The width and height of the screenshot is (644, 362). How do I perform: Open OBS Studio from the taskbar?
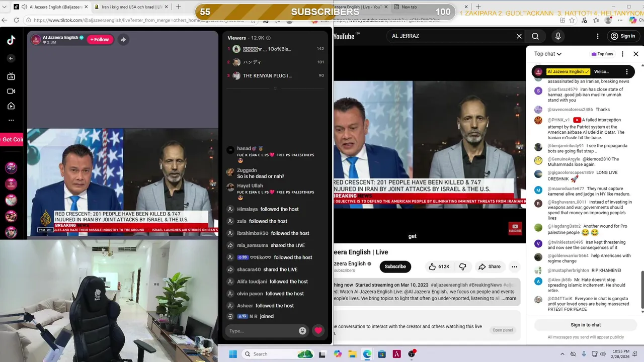click(412, 354)
